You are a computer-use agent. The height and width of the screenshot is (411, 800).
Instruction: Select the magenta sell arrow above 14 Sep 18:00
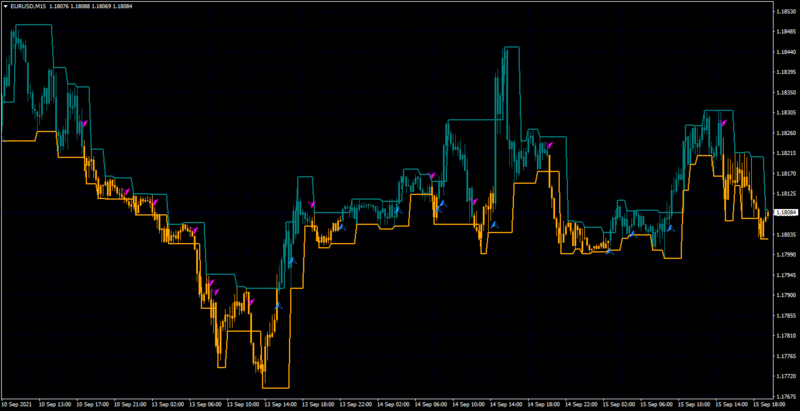click(549, 145)
